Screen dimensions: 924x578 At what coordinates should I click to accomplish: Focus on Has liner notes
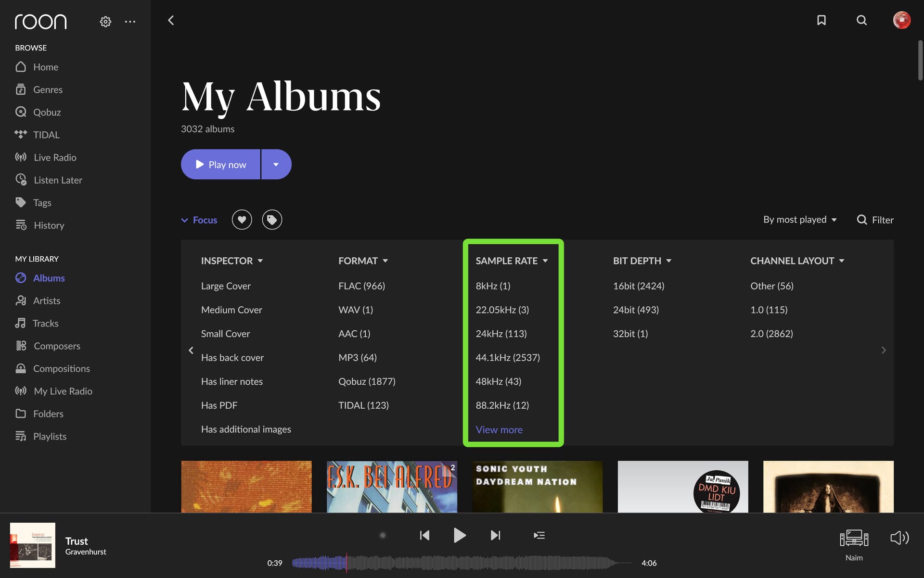pyautogui.click(x=232, y=381)
